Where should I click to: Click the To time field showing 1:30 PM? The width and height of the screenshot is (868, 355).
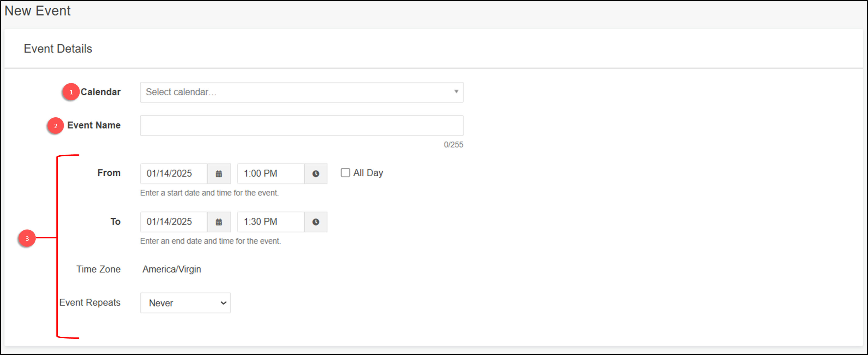271,222
